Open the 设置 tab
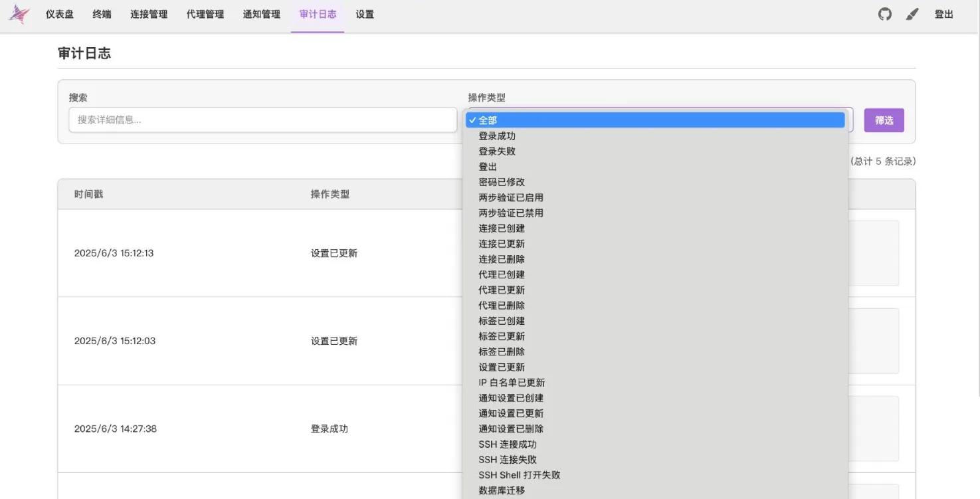 click(365, 14)
